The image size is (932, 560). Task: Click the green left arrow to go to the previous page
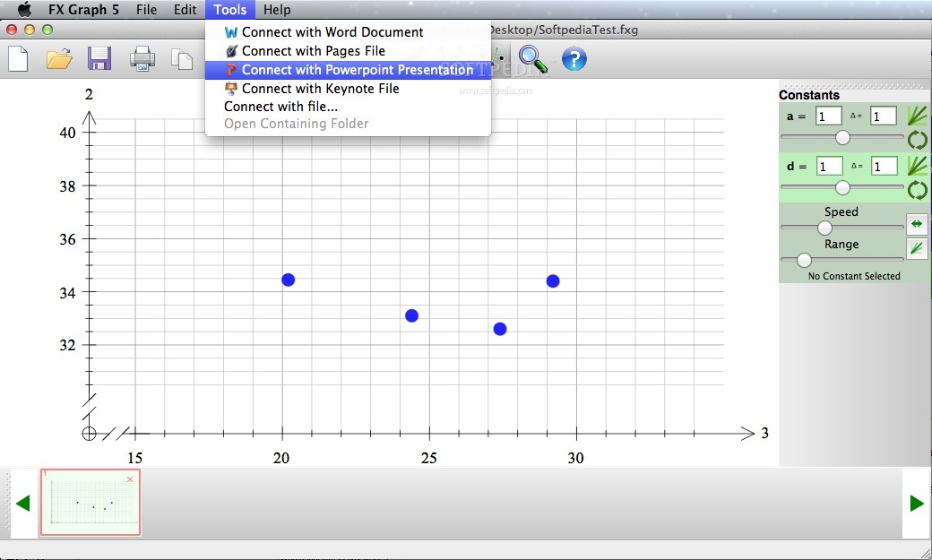pyautogui.click(x=22, y=504)
